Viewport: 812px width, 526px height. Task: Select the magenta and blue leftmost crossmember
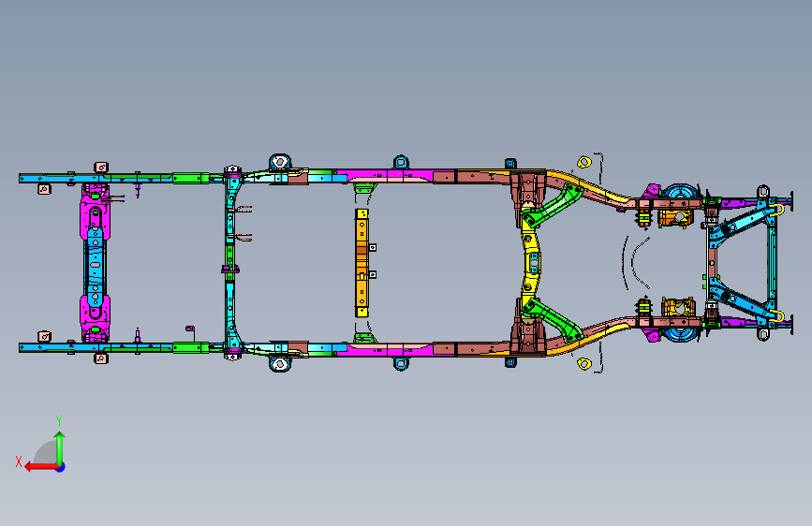pos(95,262)
